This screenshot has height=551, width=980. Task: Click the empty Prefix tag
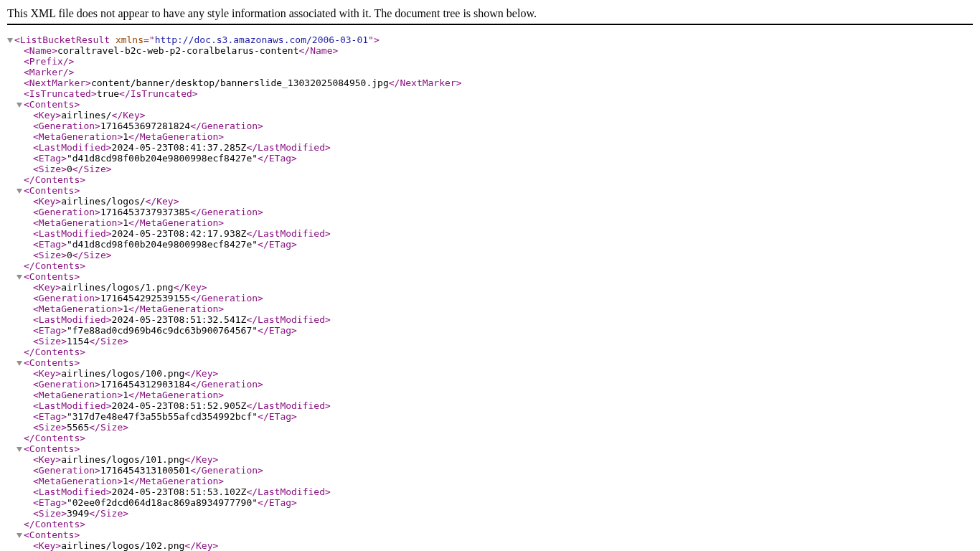click(49, 62)
